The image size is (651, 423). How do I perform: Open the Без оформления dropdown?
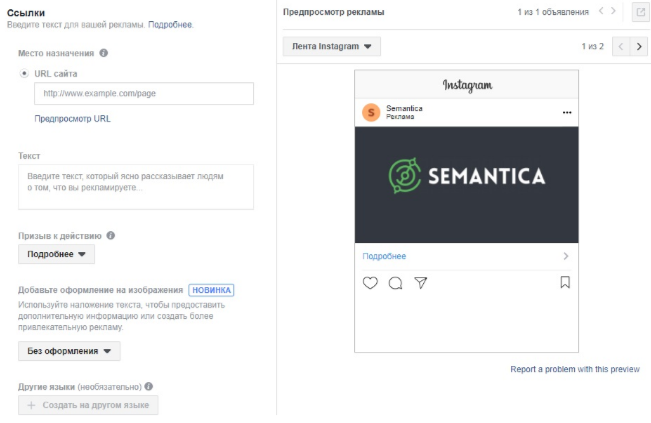69,351
